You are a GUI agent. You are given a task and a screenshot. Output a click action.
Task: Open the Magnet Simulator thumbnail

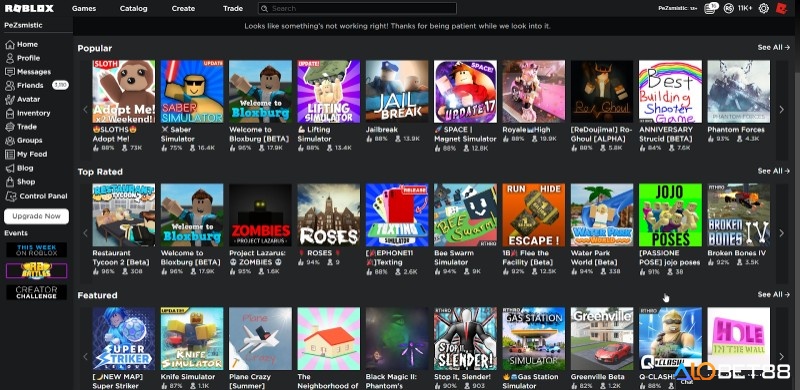pyautogui.click(x=465, y=91)
